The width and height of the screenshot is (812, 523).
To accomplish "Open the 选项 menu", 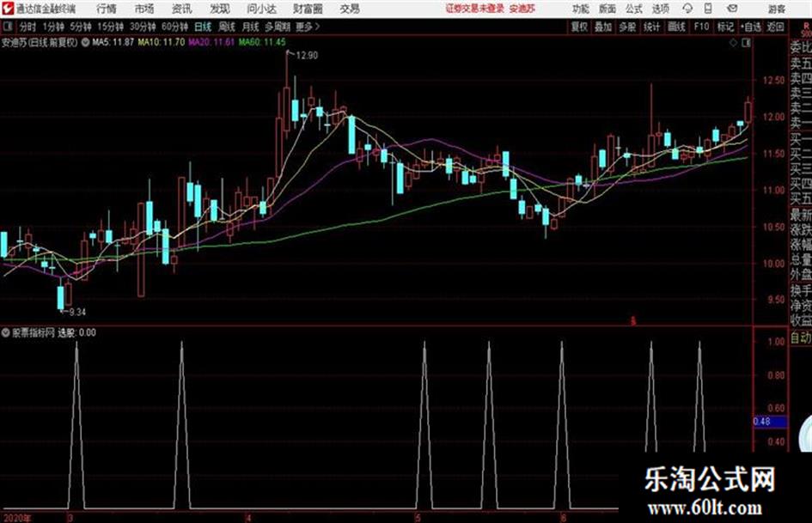I will [661, 9].
